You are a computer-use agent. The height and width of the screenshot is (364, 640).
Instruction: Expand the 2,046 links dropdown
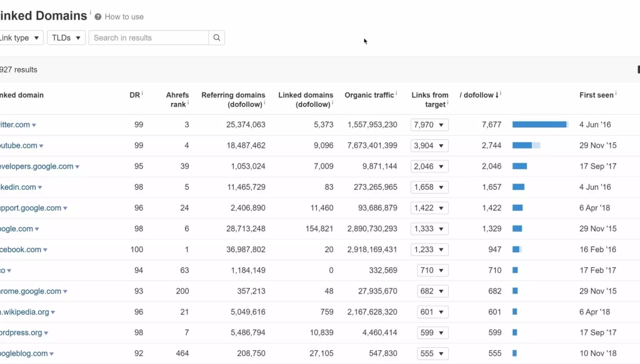429,166
